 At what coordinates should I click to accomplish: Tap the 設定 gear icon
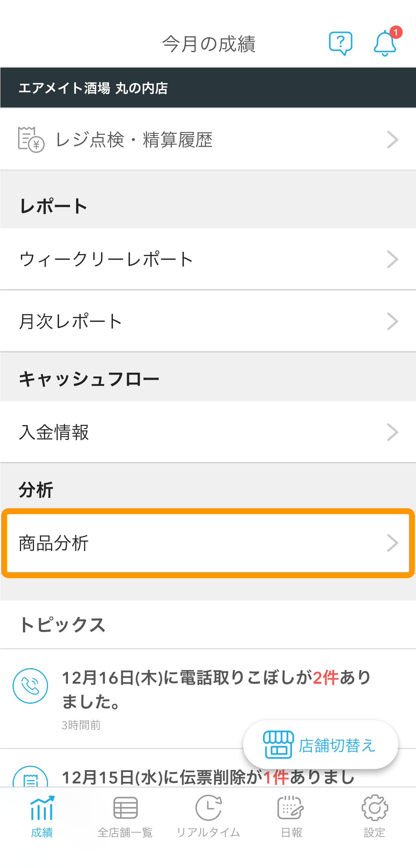coord(374,807)
